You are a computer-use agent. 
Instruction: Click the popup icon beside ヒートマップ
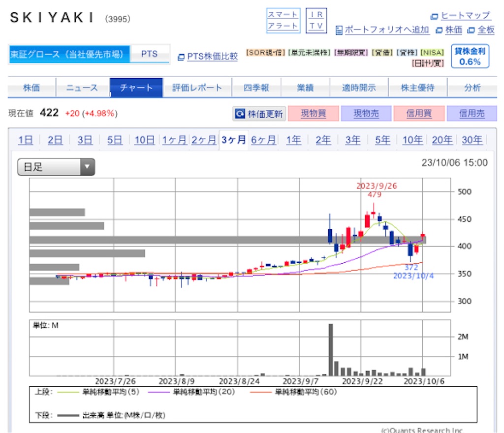[434, 16]
